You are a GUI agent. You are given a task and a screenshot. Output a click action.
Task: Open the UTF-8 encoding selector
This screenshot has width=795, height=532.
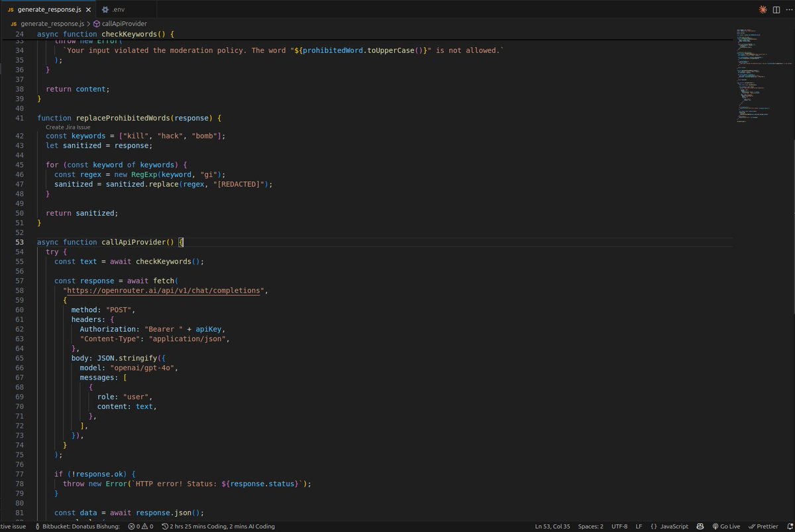point(619,526)
